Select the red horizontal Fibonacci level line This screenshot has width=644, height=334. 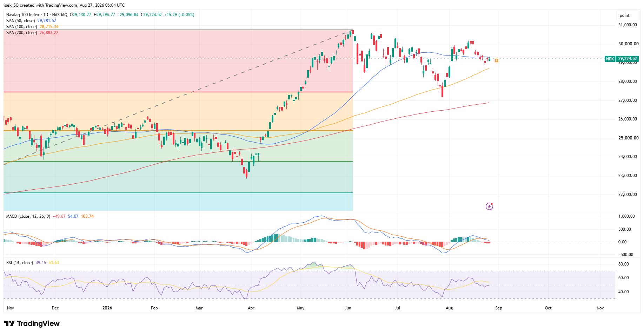pyautogui.click(x=178, y=92)
